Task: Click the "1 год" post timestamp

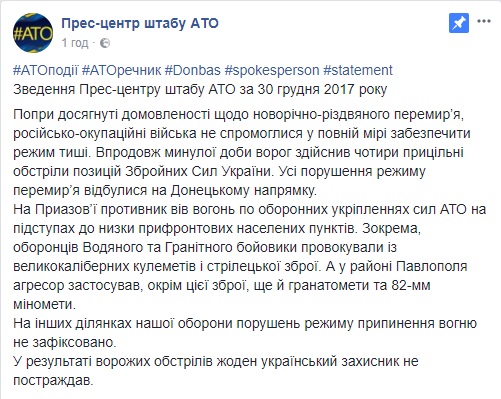Action: [75, 43]
